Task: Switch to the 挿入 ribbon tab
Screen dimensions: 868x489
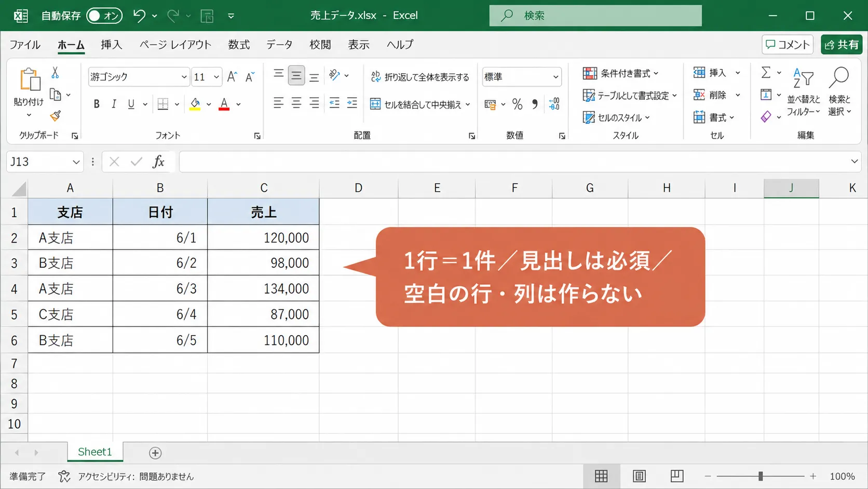Action: tap(112, 45)
